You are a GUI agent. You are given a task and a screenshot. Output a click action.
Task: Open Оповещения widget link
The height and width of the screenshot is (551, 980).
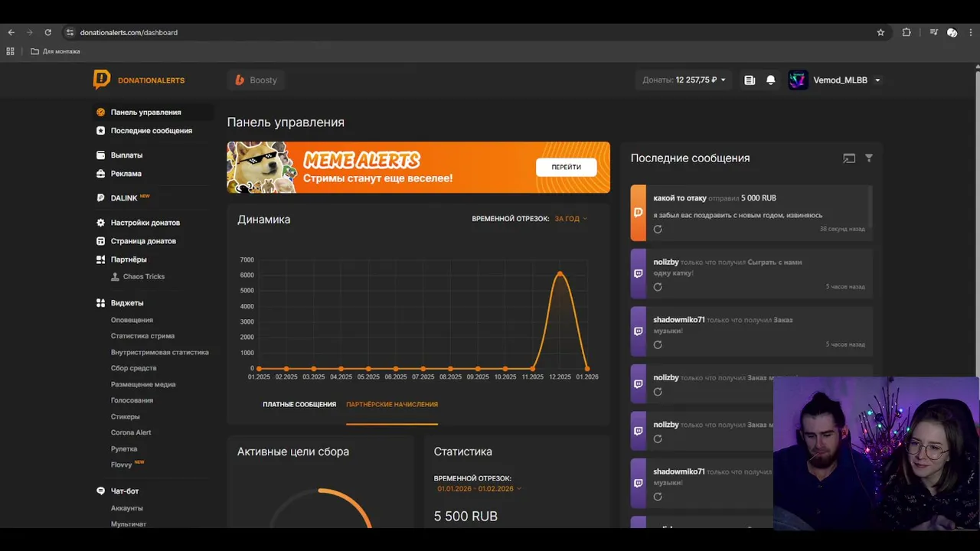pos(132,320)
